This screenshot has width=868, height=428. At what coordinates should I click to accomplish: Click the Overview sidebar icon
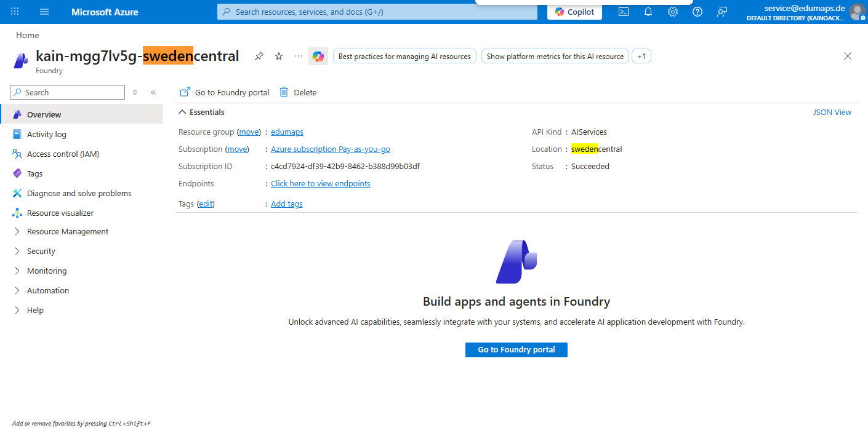pyautogui.click(x=17, y=114)
